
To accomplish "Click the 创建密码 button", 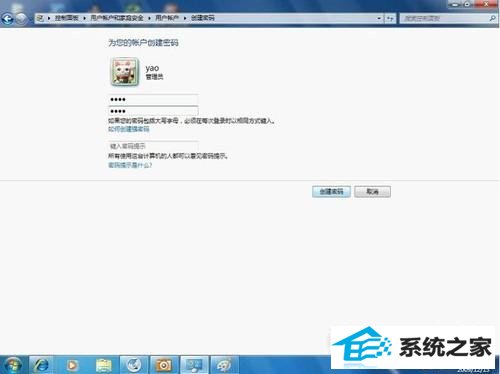I will 331,192.
